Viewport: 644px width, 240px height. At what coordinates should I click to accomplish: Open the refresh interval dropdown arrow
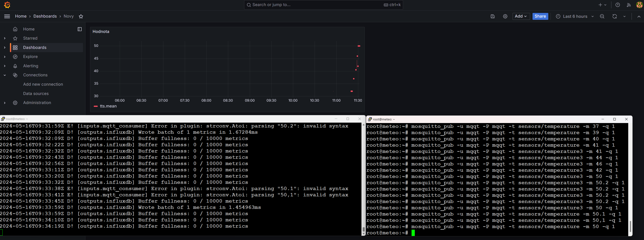tap(624, 17)
